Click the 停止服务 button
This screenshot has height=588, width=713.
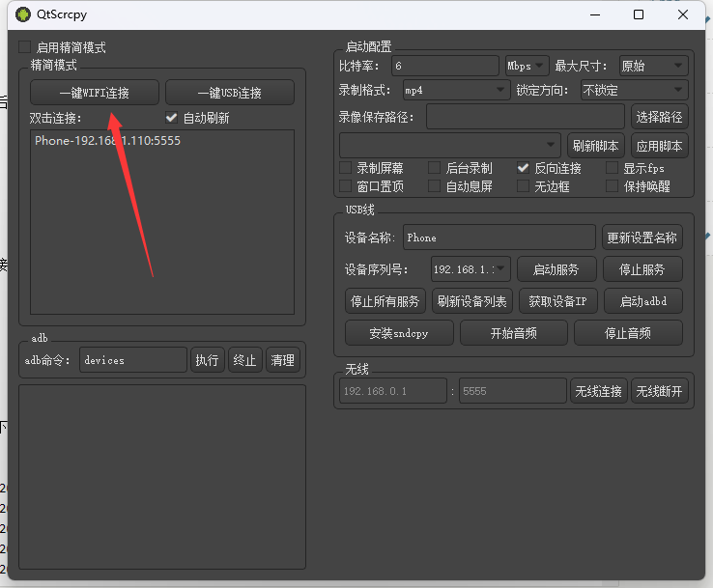642,269
